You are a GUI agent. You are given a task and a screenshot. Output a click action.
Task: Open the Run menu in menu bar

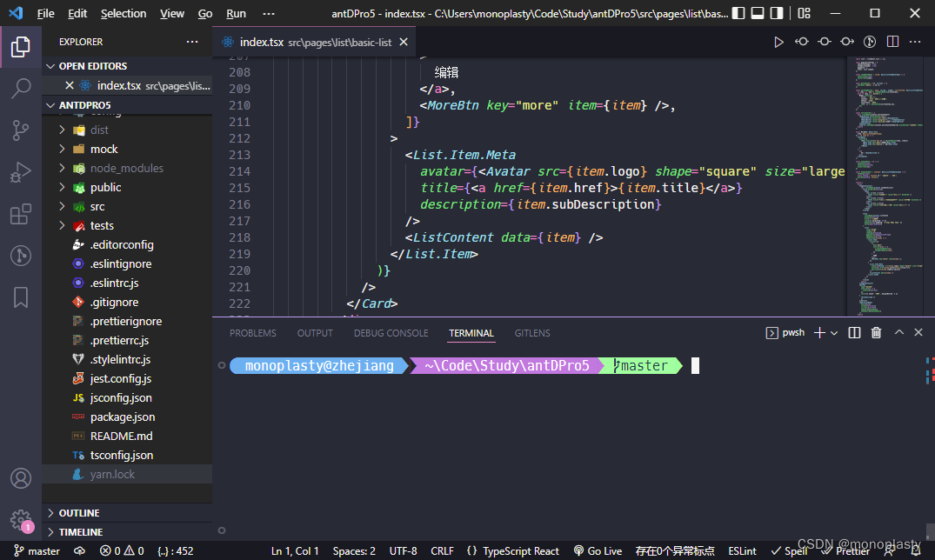point(235,13)
